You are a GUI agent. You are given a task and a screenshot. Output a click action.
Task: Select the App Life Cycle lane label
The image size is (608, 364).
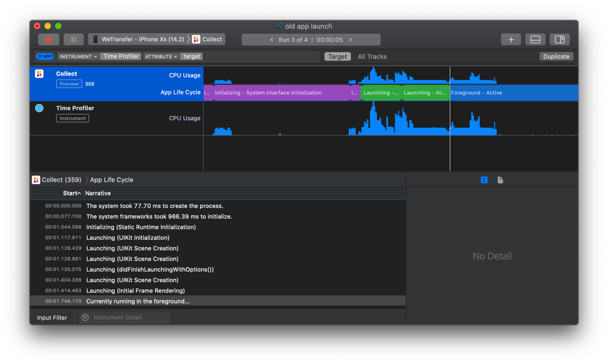(180, 92)
